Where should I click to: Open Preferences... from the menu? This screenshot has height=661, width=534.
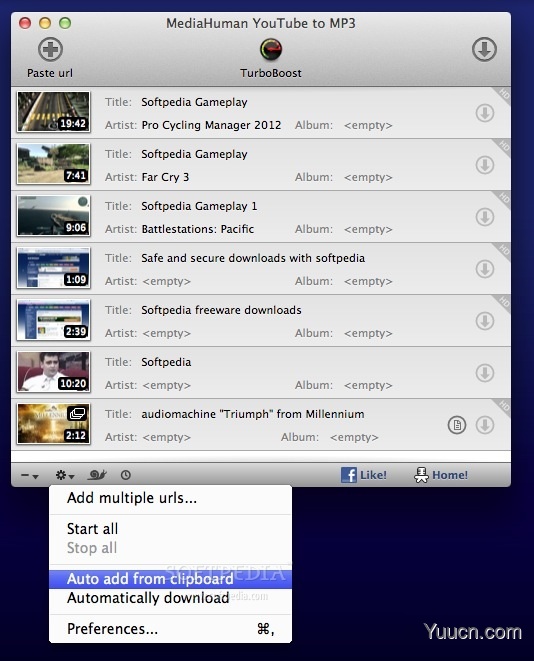pos(170,629)
